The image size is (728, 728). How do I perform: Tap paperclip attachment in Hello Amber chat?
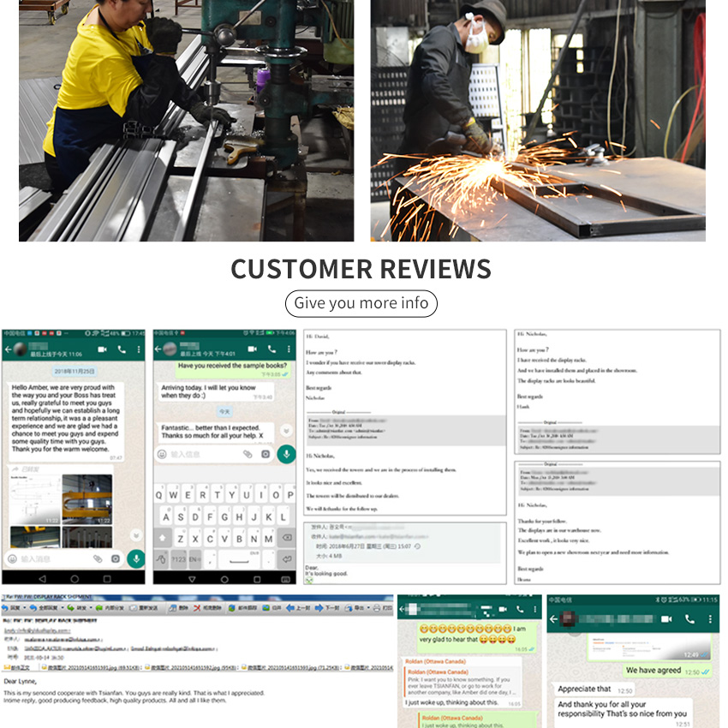click(98, 559)
